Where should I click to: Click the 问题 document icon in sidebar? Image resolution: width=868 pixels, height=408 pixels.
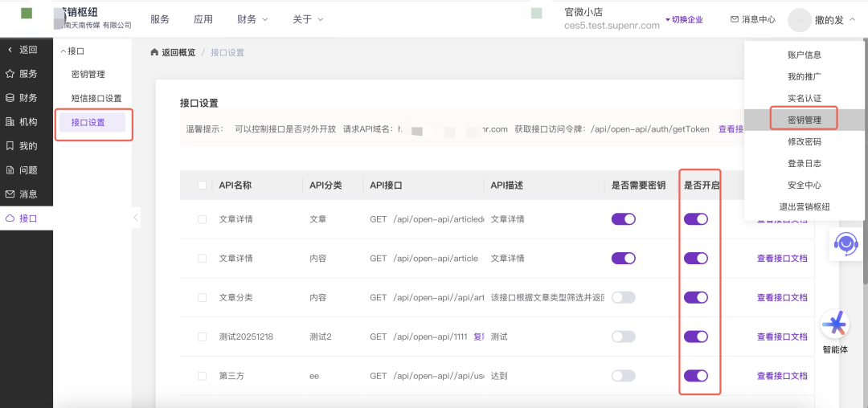[10, 170]
